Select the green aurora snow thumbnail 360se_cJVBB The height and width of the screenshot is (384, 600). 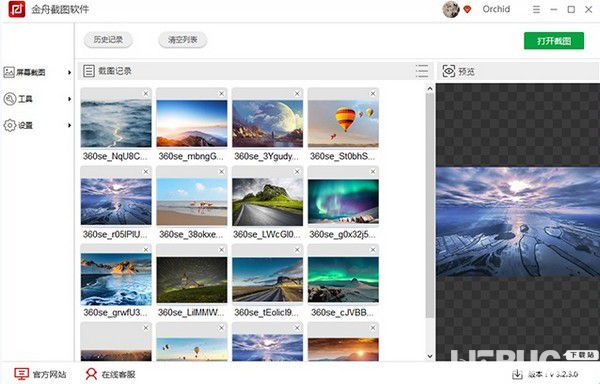click(x=343, y=280)
